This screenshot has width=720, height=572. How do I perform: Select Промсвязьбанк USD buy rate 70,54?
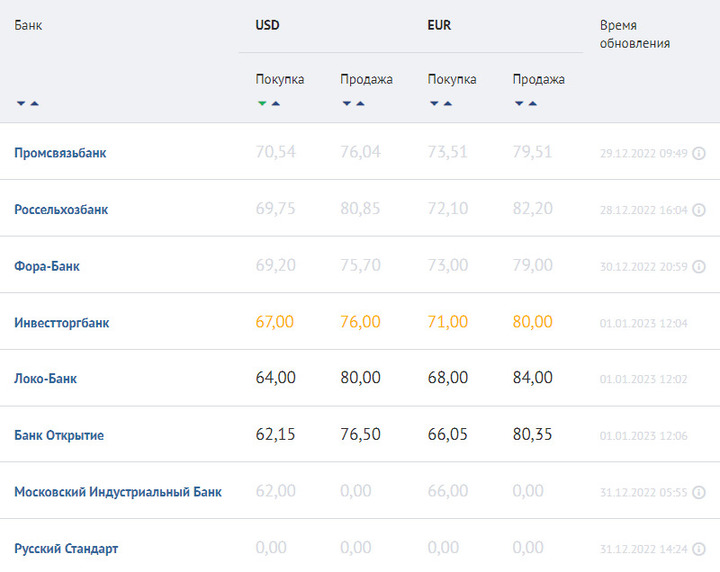pos(276,152)
